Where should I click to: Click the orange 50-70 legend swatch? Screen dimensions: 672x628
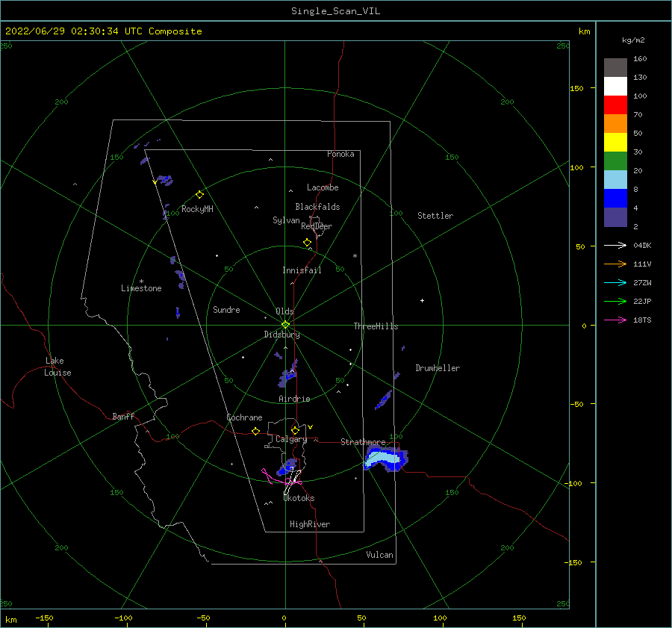pyautogui.click(x=615, y=123)
